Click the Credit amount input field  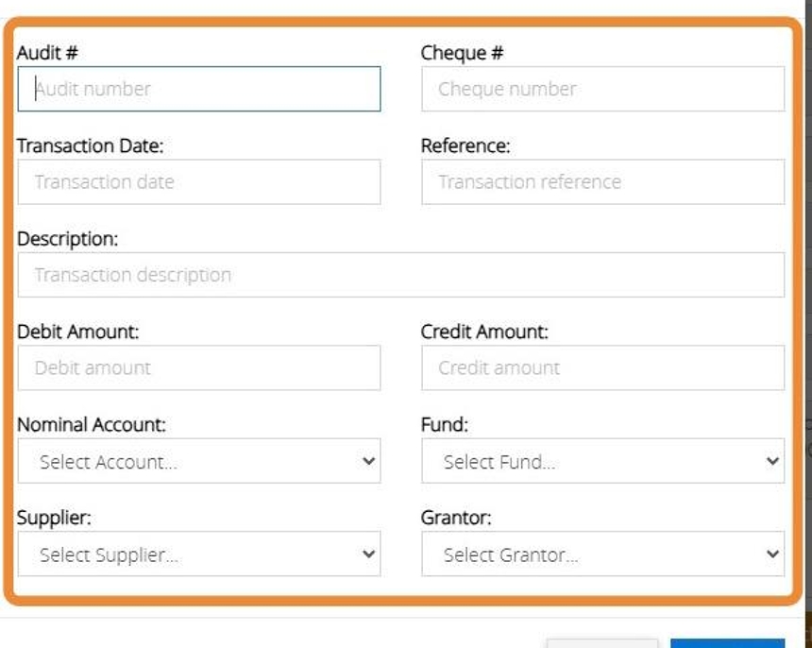pyautogui.click(x=602, y=367)
